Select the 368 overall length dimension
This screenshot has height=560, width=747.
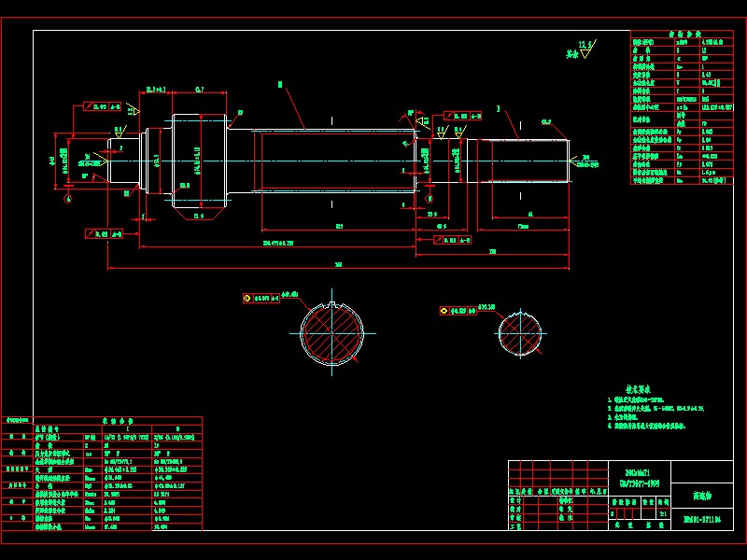338,266
